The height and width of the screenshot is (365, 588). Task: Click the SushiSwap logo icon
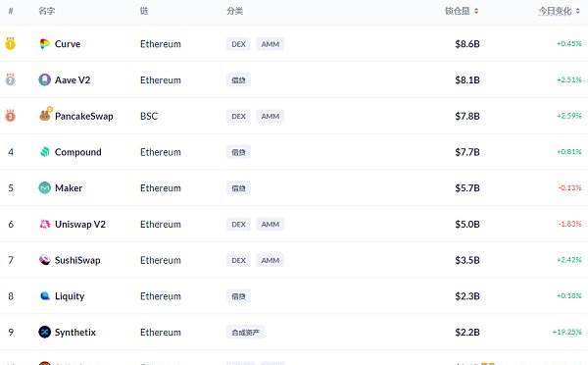coord(45,260)
